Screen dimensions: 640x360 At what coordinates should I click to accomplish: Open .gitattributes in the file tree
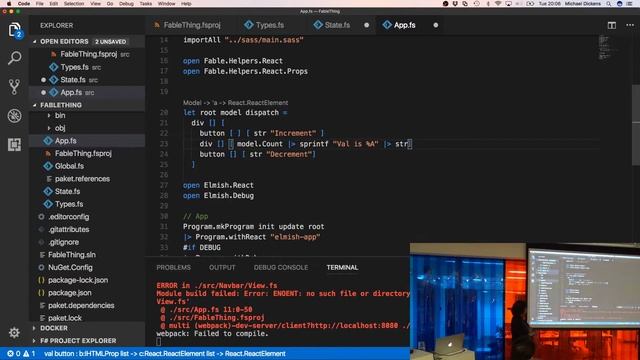69,229
